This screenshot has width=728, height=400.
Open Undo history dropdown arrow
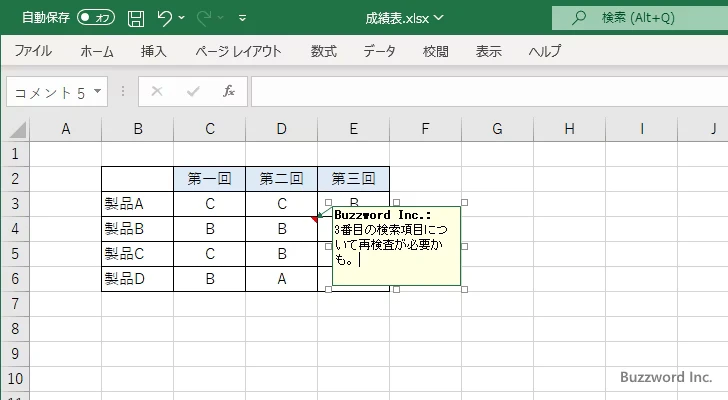tap(182, 18)
